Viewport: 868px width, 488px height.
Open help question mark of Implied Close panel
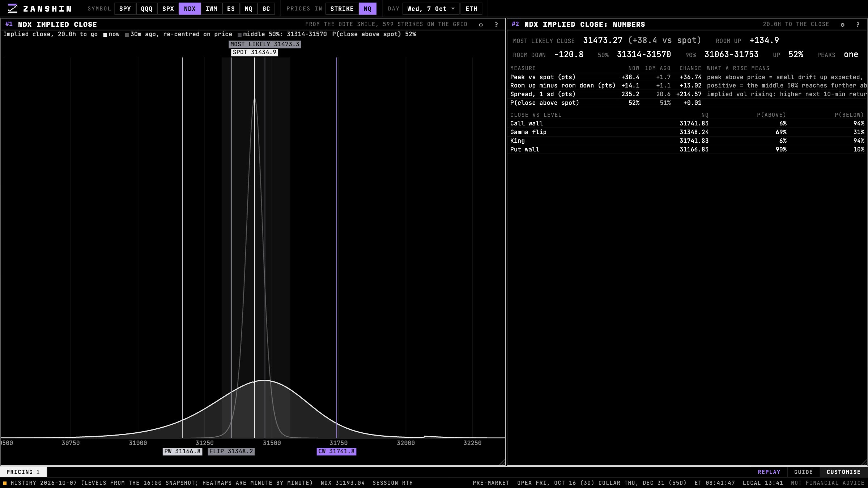[x=496, y=25]
